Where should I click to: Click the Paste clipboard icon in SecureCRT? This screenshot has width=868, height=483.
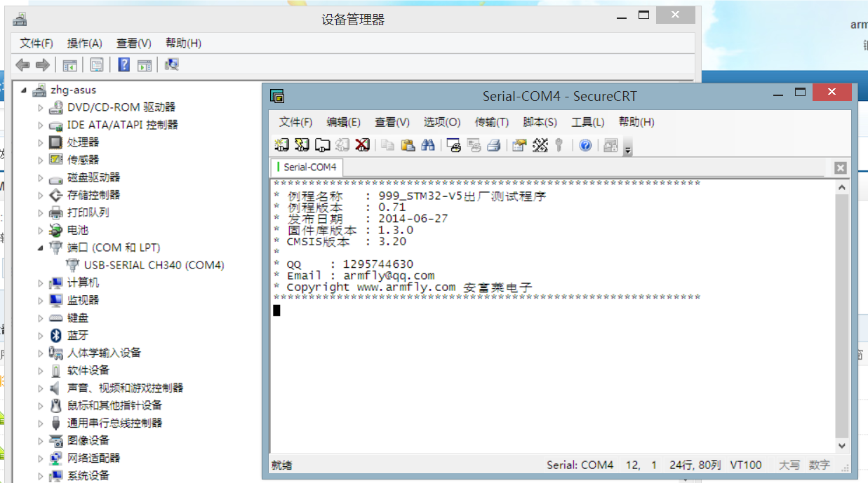[x=408, y=145]
